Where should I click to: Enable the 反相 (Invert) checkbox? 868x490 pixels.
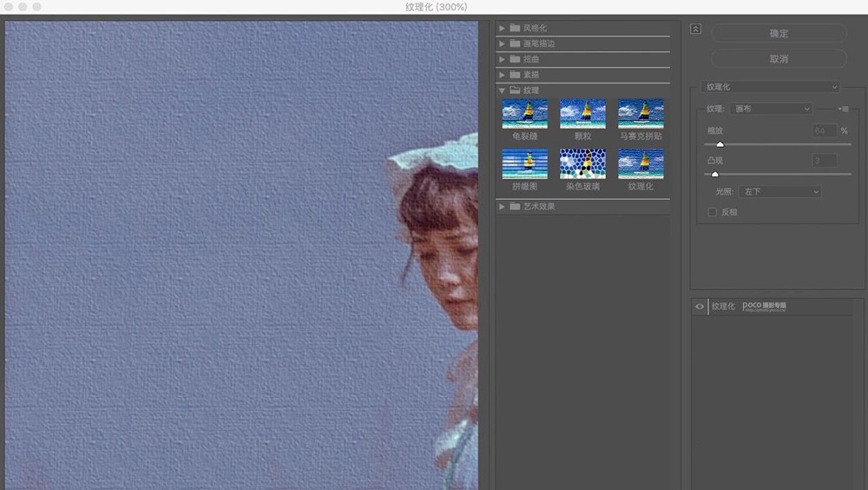713,212
